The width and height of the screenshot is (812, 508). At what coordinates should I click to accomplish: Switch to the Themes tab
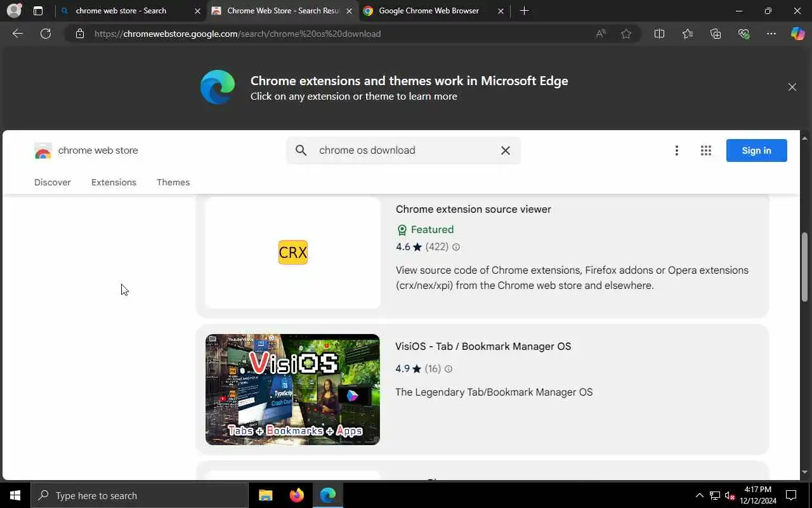coord(173,182)
